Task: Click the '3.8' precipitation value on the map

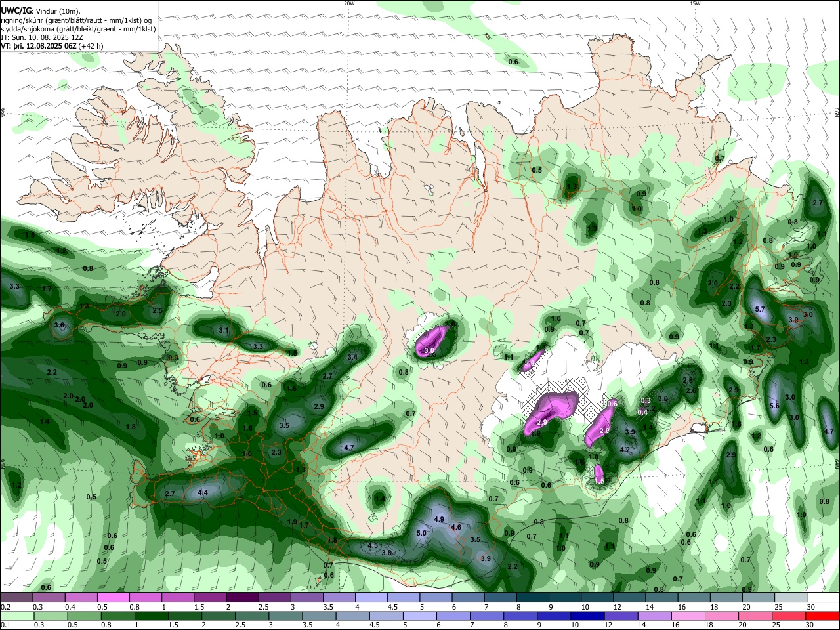Action: (387, 553)
